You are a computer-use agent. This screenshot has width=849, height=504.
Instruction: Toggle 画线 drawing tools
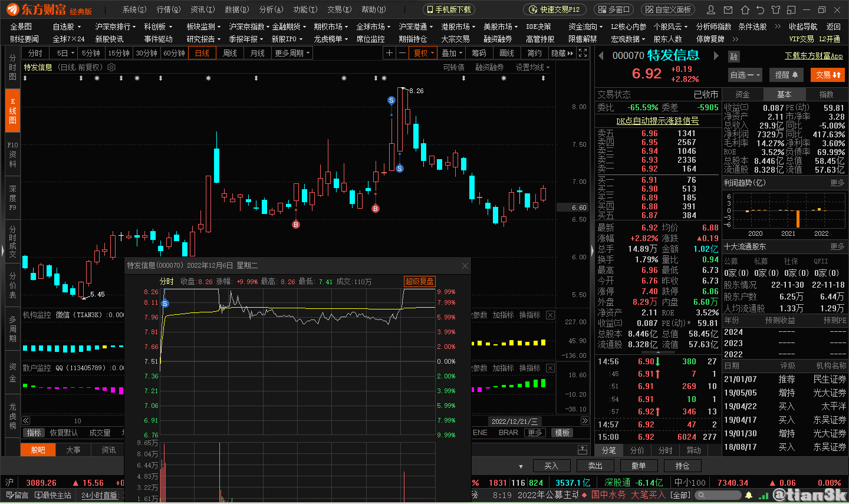click(x=507, y=53)
